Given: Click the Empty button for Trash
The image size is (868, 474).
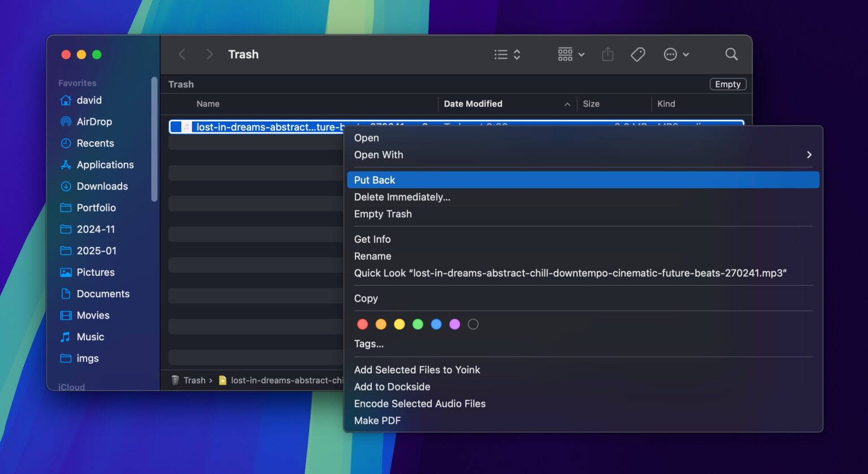Looking at the screenshot, I should [x=727, y=84].
